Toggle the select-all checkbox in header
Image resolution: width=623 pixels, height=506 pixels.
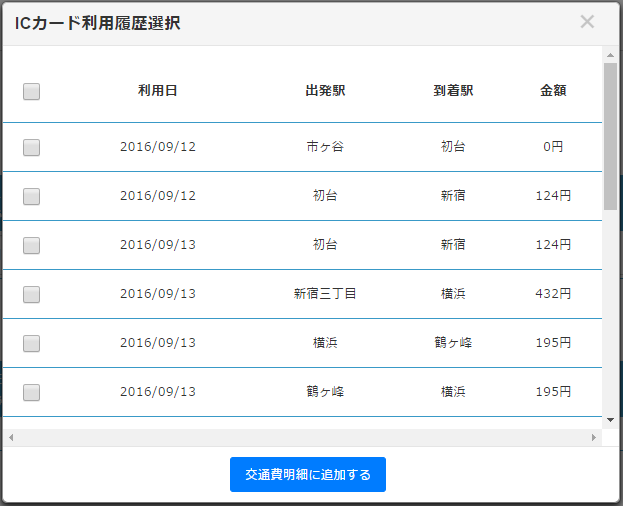(x=31, y=91)
